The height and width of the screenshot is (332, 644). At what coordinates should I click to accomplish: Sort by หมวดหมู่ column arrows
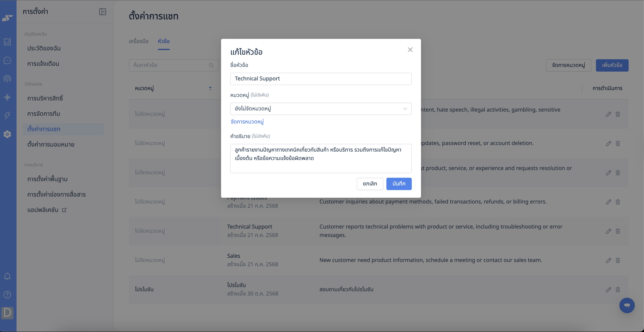point(210,88)
